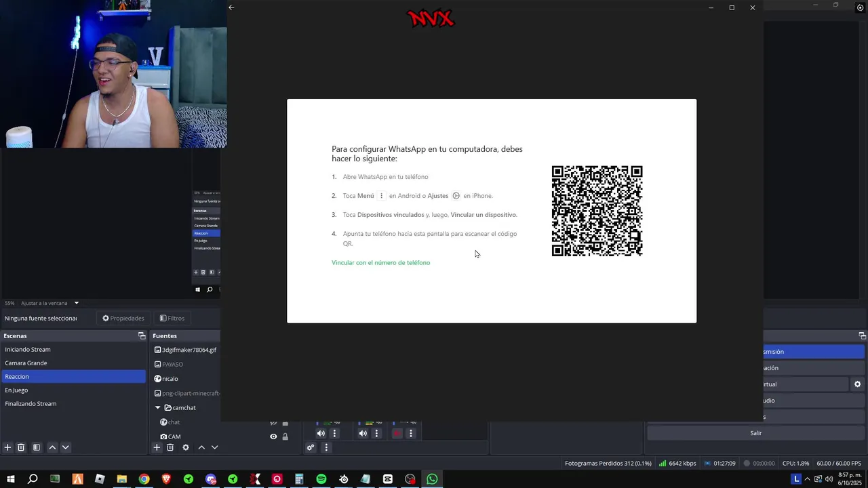The width and height of the screenshot is (868, 488).
Task: Select the 'En Juego' scene
Action: [73, 390]
